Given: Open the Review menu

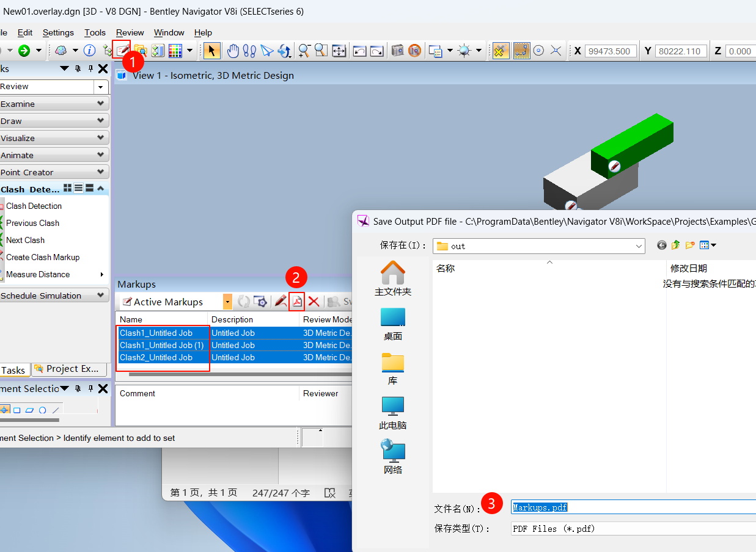Looking at the screenshot, I should click(130, 32).
